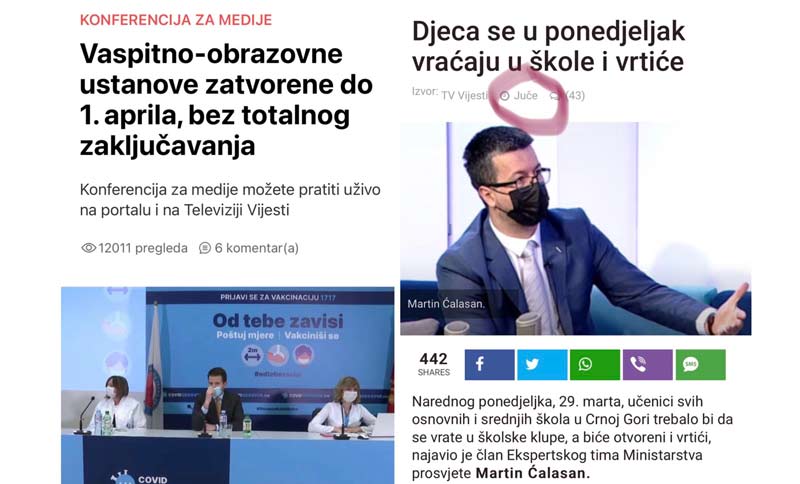Share the article on Facebook
The width and height of the screenshot is (800, 484).
pyautogui.click(x=489, y=365)
